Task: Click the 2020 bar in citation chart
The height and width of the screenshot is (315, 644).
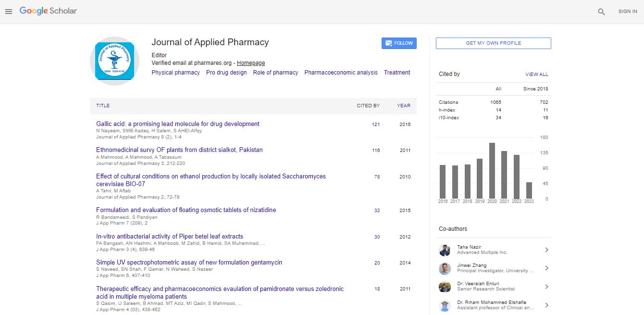Action: pos(492,171)
